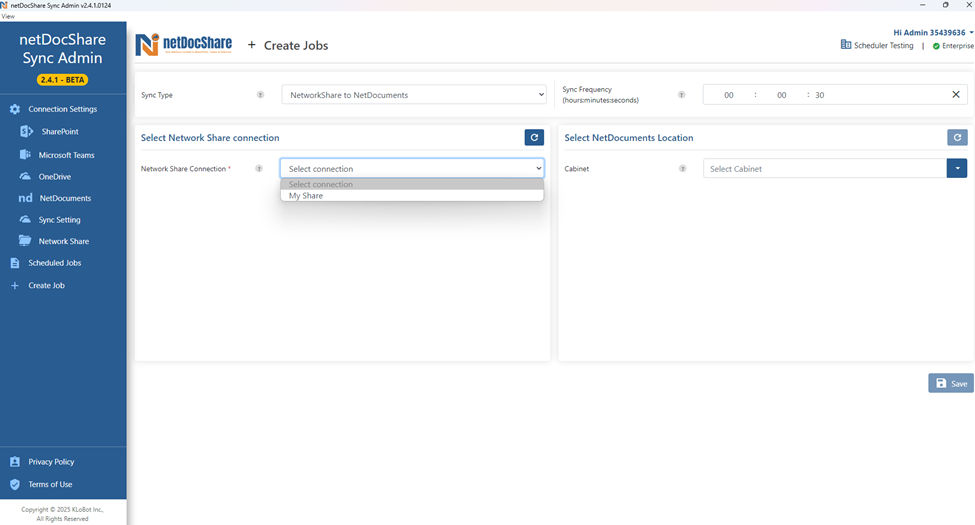This screenshot has height=525, width=975.
Task: Save the sync job
Action: tap(951, 383)
